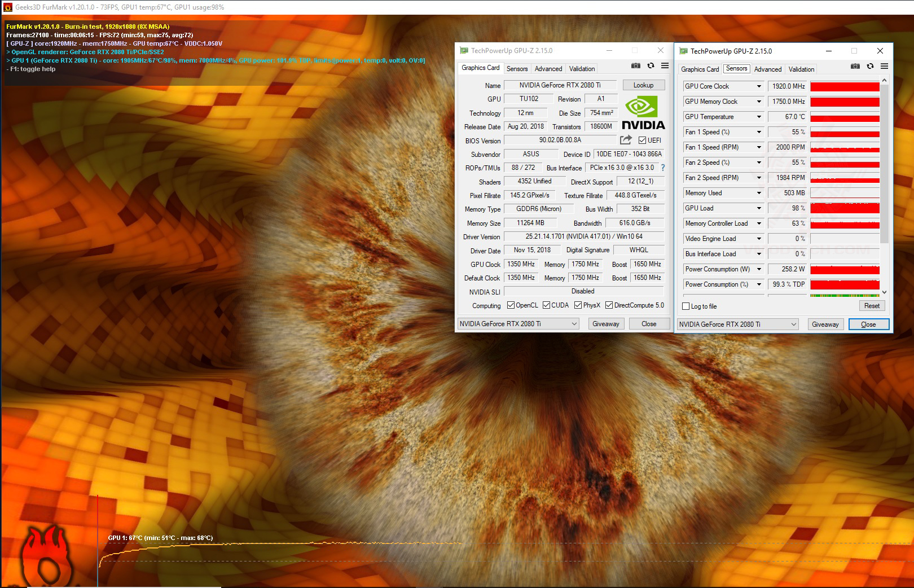Open the hamburger menu in Sensors window
This screenshot has width=914, height=588.
pyautogui.click(x=884, y=67)
